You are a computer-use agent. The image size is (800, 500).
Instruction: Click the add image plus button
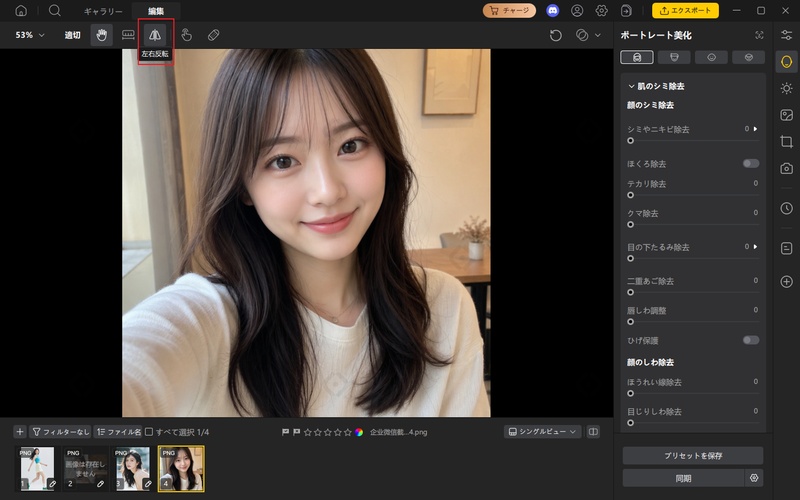point(20,432)
